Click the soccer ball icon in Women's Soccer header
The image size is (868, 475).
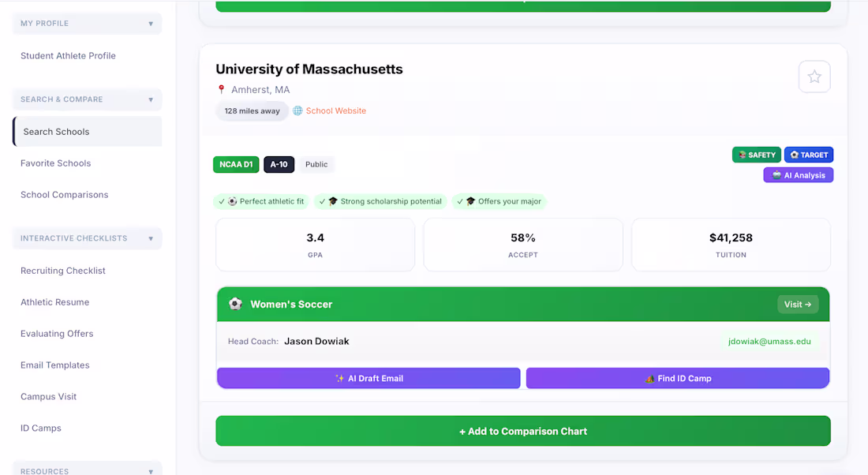point(235,304)
